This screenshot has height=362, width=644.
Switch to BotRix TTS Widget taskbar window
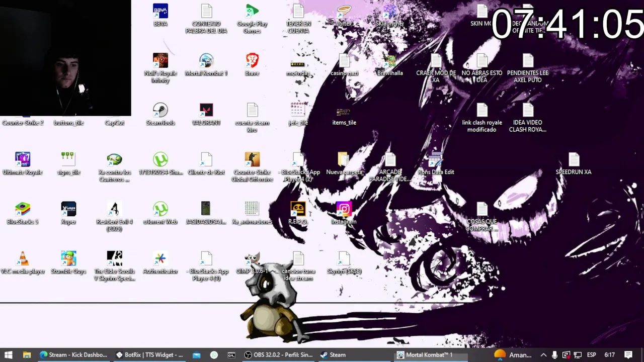coord(150,355)
